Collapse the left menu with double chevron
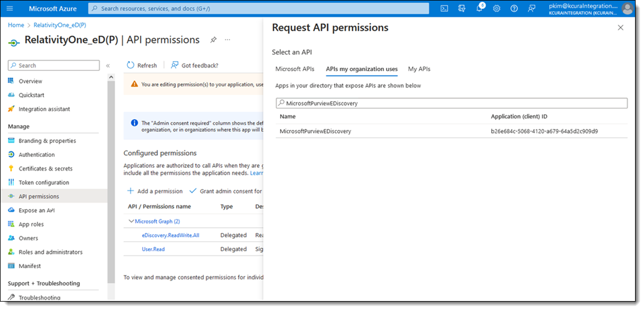This screenshot has width=644, height=310. (108, 65)
